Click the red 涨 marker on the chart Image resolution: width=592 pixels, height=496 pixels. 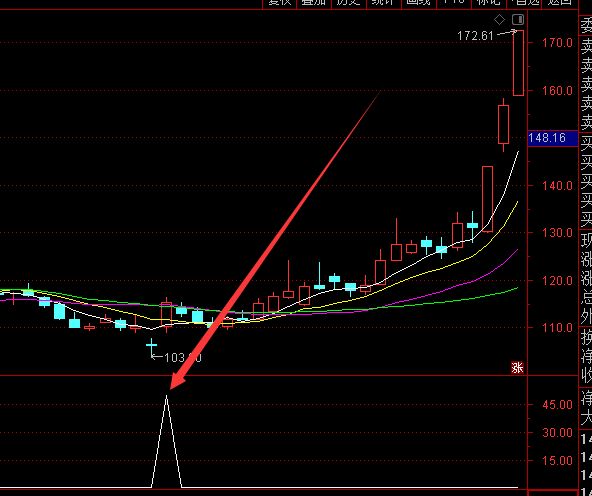tap(517, 368)
